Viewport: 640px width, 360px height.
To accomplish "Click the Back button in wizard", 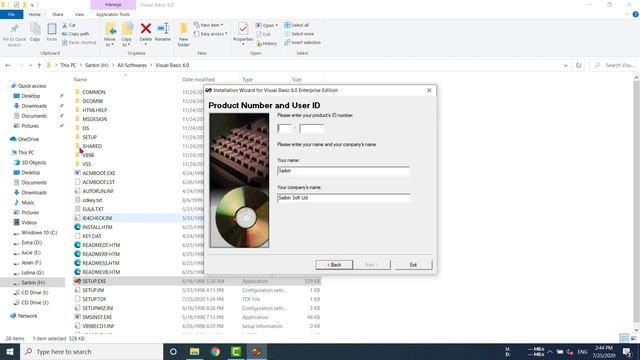I will point(334,265).
